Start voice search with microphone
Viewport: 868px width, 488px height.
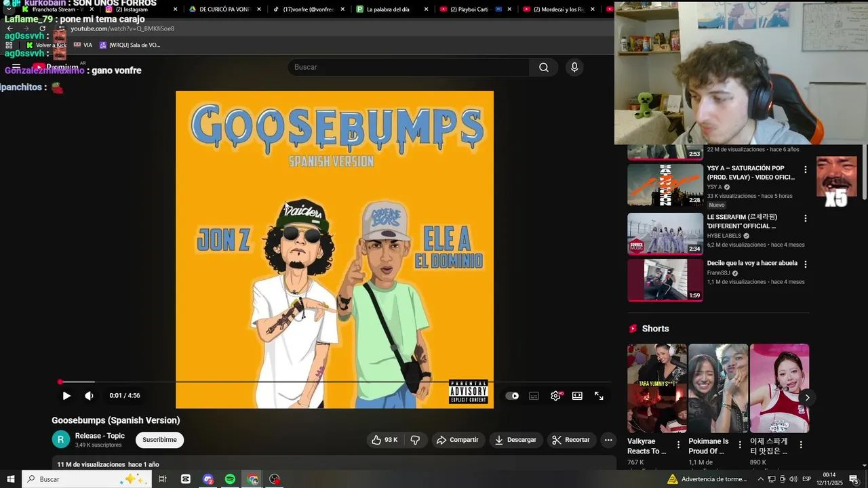(x=574, y=67)
